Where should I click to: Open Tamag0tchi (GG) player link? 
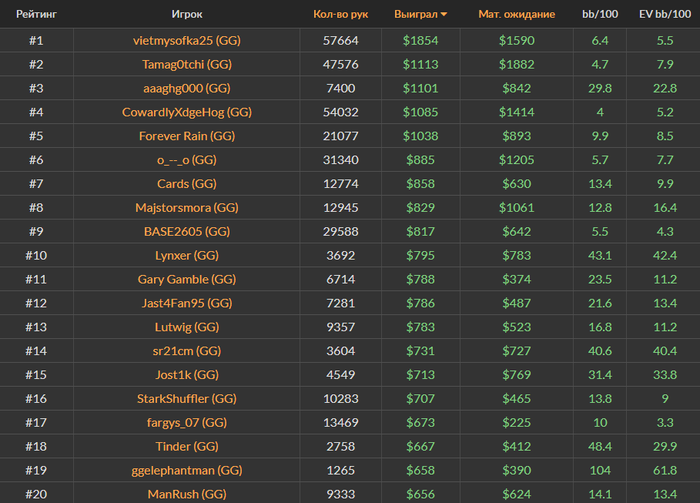(187, 64)
